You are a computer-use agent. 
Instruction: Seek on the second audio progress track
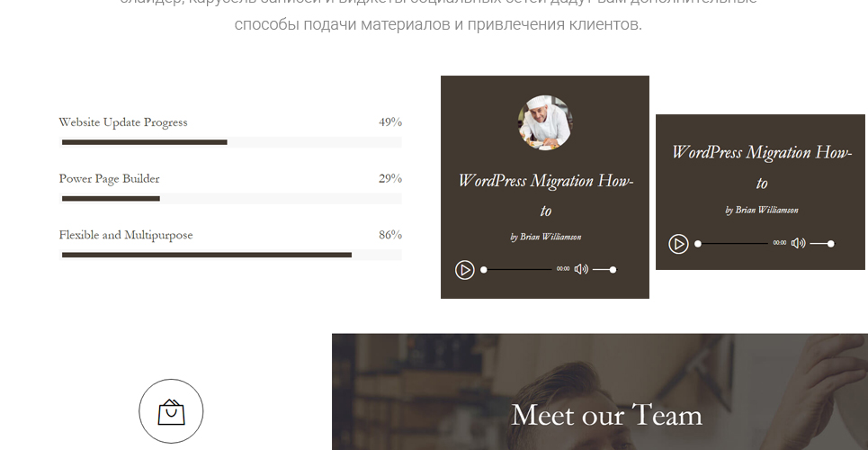(x=732, y=244)
